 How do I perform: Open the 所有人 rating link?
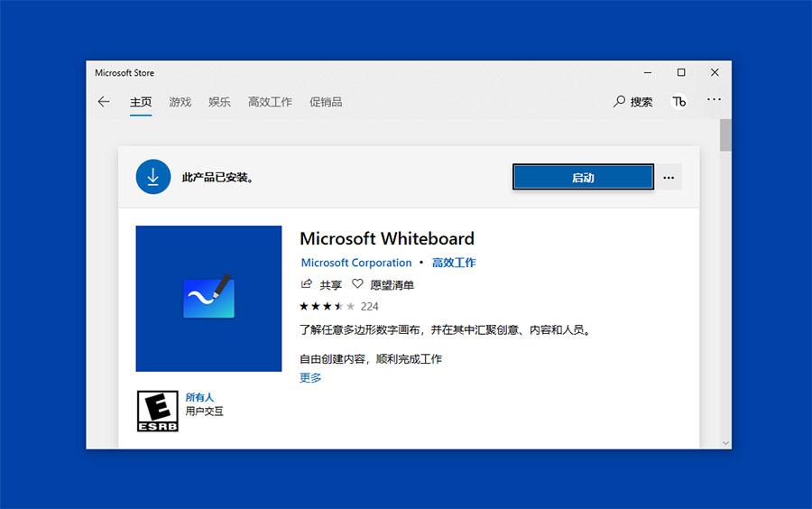click(199, 397)
